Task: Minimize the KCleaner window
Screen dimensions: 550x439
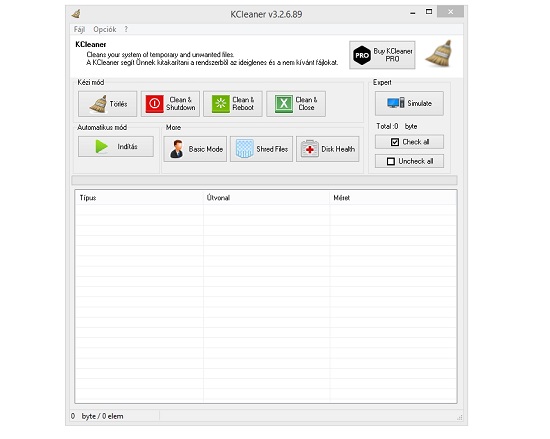Action: (x=413, y=13)
